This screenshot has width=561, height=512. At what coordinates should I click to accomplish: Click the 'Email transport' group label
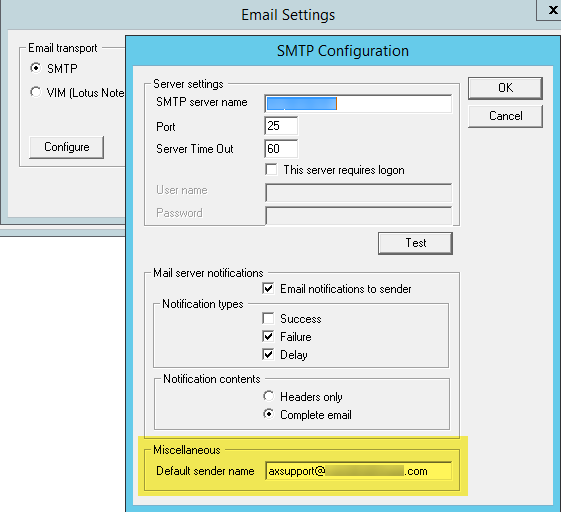tap(63, 48)
